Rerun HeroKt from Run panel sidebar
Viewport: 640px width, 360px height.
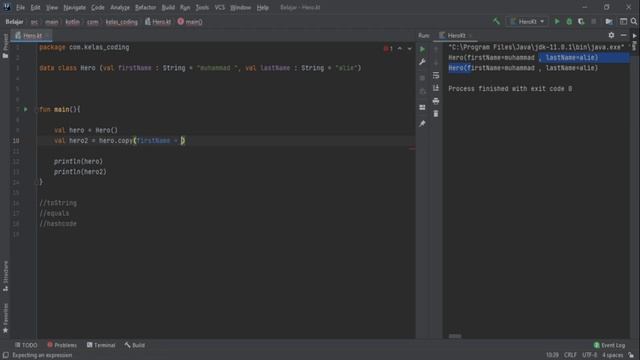point(422,49)
